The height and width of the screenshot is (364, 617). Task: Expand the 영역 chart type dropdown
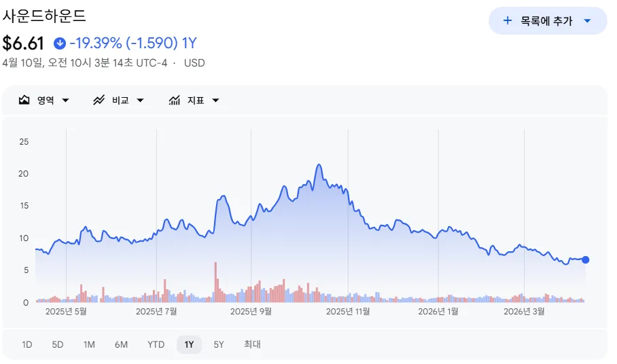[65, 101]
